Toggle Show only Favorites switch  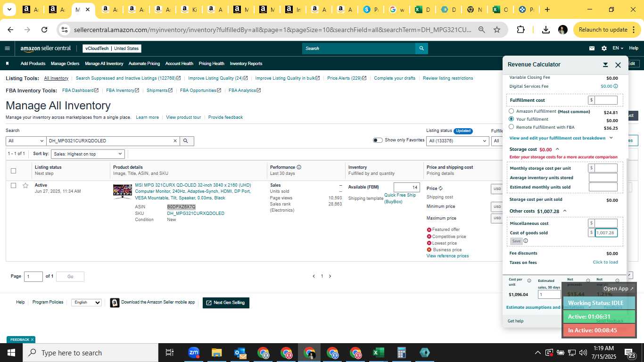[x=378, y=140]
